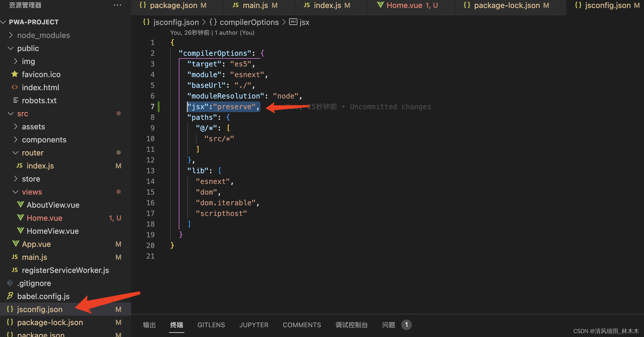
Task: Collapse the public folder
Action: pyautogui.click(x=11, y=48)
